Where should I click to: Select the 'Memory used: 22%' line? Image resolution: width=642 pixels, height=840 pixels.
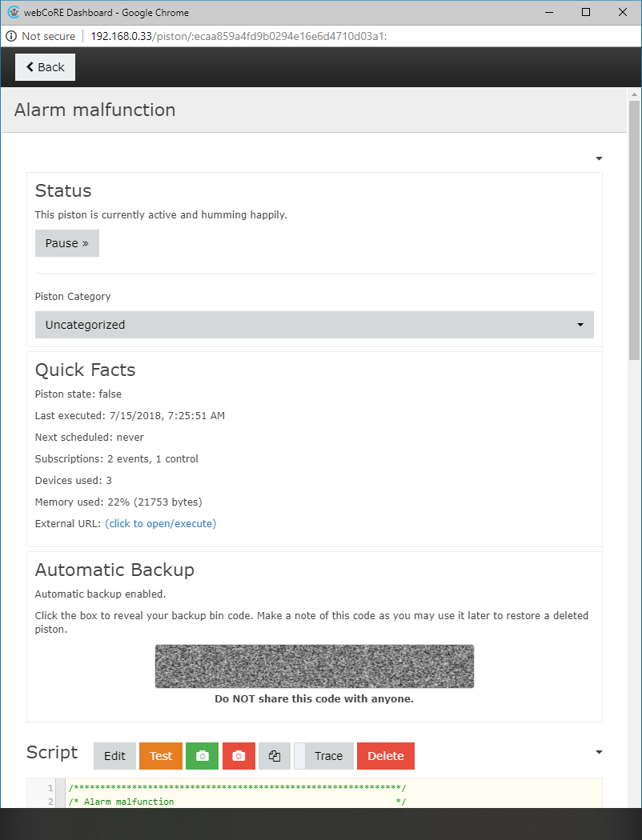[118, 502]
